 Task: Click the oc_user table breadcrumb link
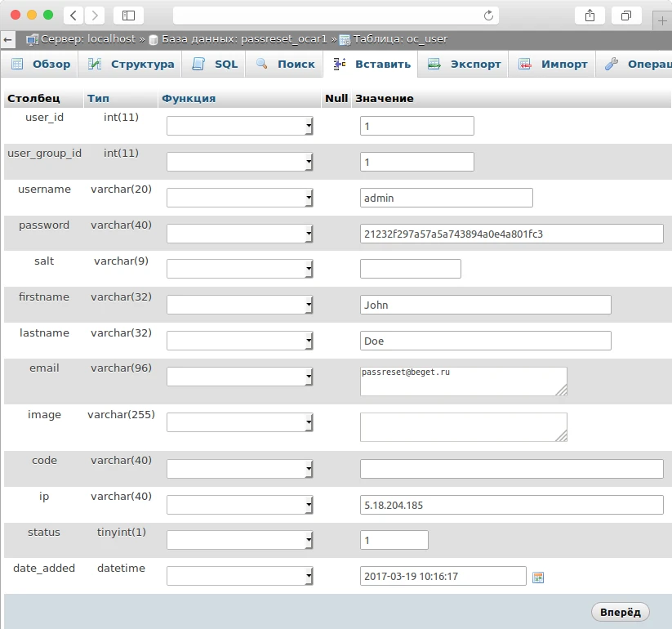pyautogui.click(x=399, y=39)
